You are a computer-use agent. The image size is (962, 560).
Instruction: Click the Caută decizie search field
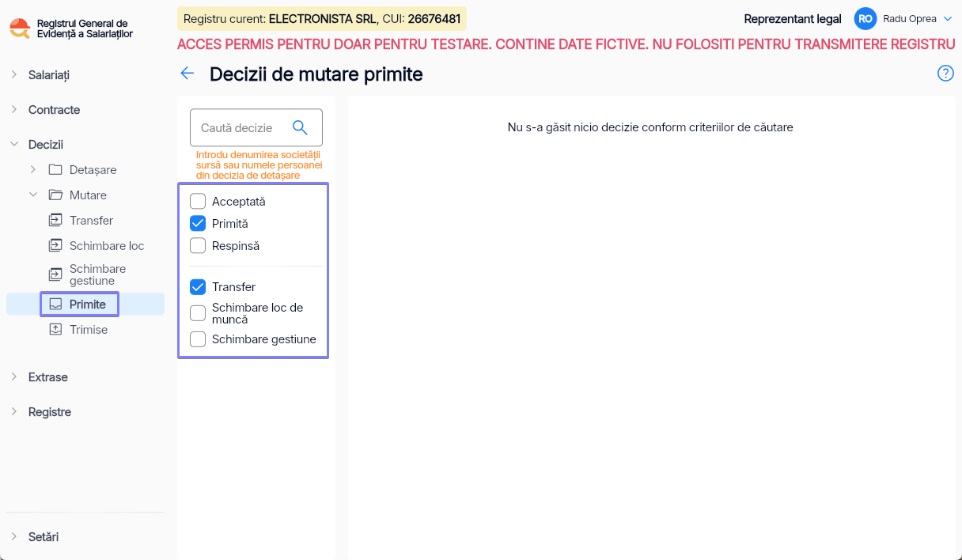tap(256, 127)
